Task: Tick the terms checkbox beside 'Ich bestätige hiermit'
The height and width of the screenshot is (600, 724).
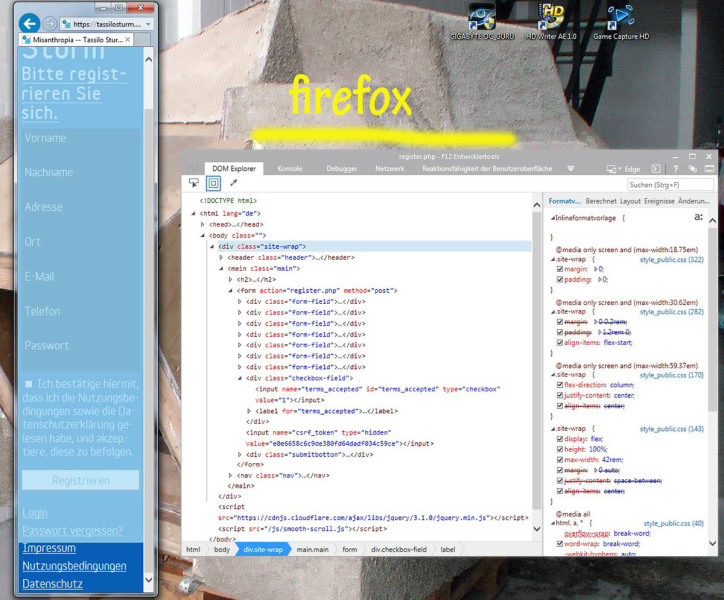Action: coord(29,384)
